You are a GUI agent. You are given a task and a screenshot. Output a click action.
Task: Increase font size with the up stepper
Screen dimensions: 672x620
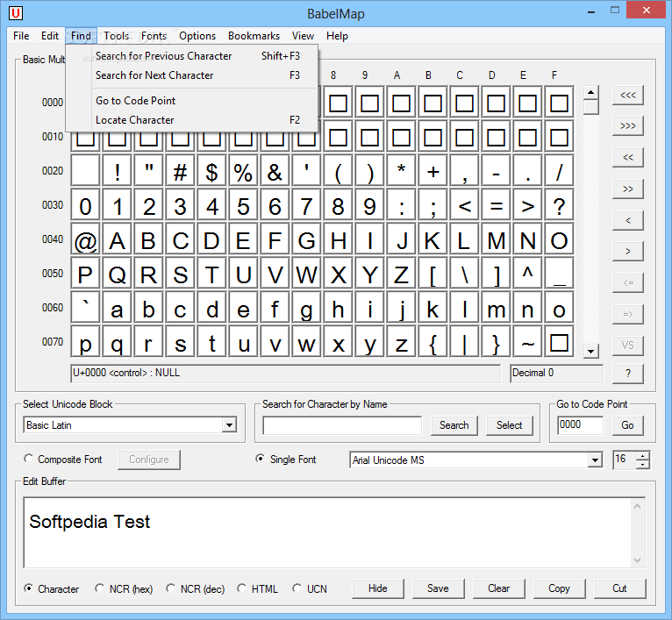pyautogui.click(x=642, y=456)
